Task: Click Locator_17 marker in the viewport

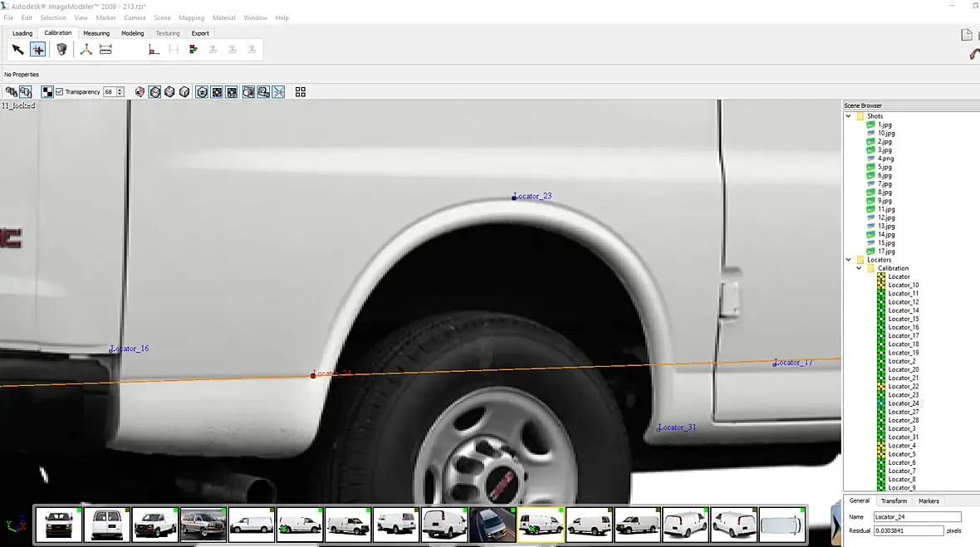Action: pyautogui.click(x=775, y=363)
